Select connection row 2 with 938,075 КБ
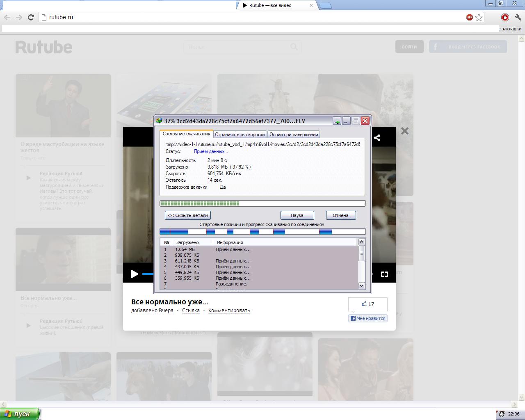The height and width of the screenshot is (420, 525). [x=259, y=255]
